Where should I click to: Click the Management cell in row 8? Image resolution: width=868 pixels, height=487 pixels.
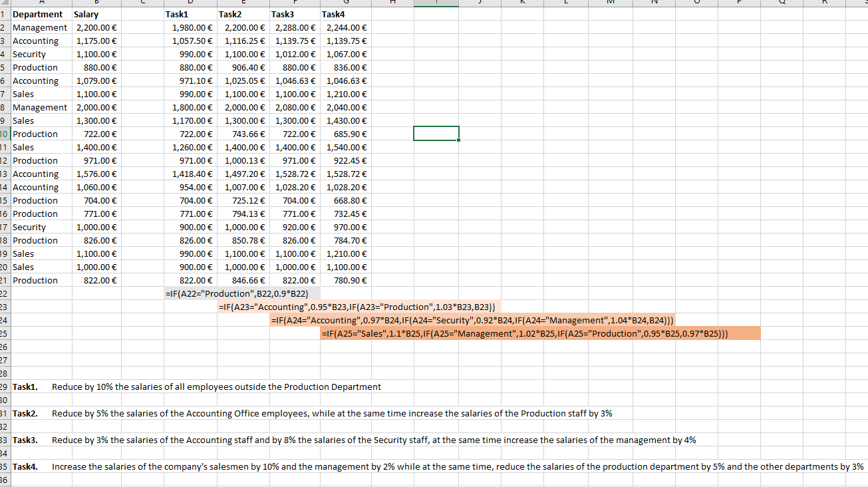tap(40, 107)
